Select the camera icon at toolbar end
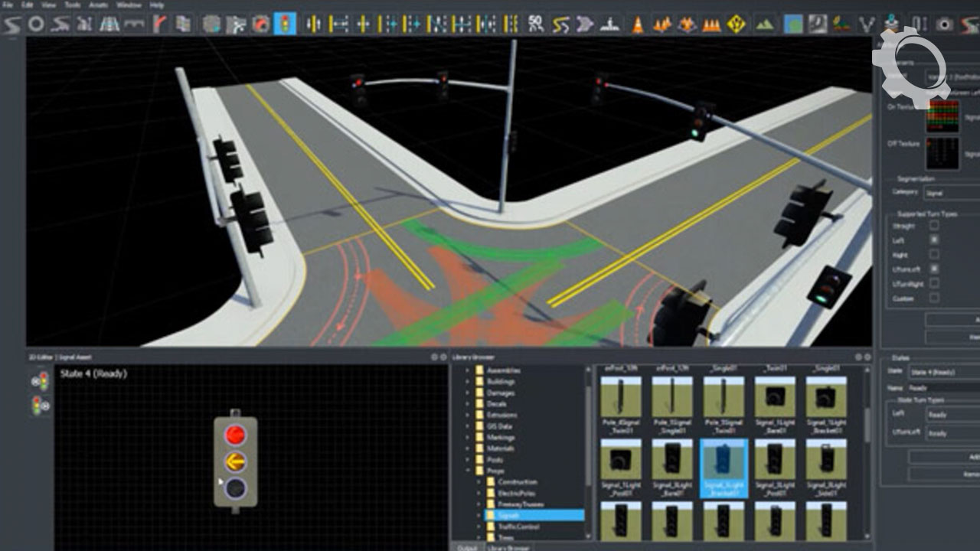980x551 pixels. [945, 24]
